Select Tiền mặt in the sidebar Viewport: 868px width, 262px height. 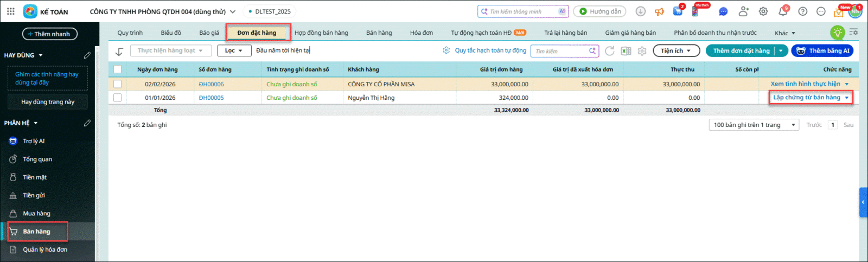pyautogui.click(x=35, y=177)
